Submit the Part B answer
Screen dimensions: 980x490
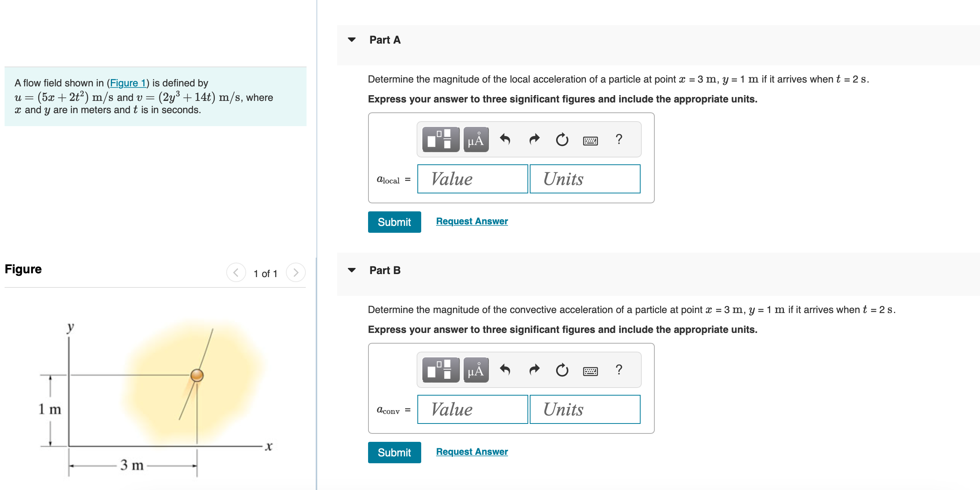(394, 452)
